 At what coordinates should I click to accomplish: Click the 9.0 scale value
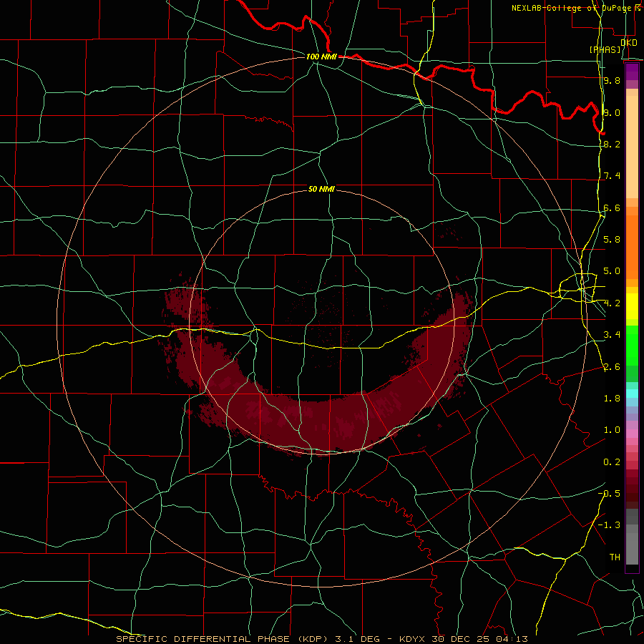point(612,112)
